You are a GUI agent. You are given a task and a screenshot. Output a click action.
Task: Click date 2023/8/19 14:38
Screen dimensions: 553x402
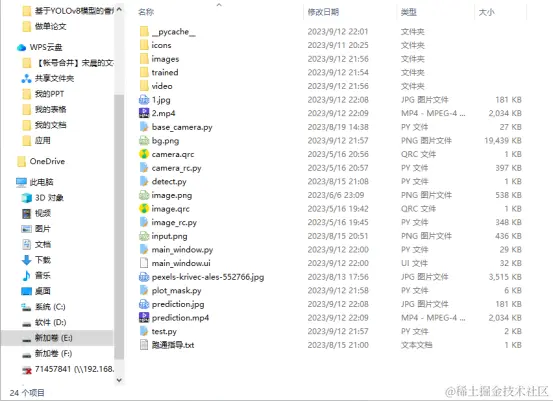[338, 127]
